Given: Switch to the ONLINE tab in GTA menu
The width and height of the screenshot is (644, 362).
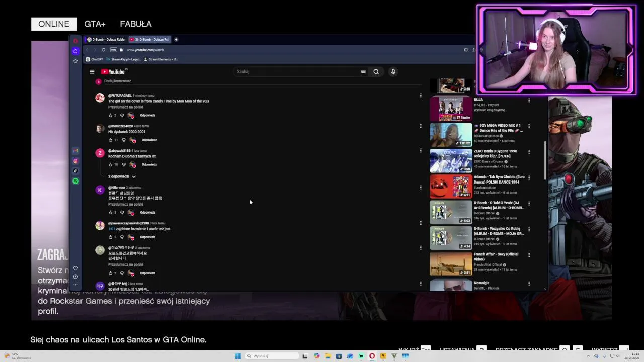Looking at the screenshot, I should (54, 24).
